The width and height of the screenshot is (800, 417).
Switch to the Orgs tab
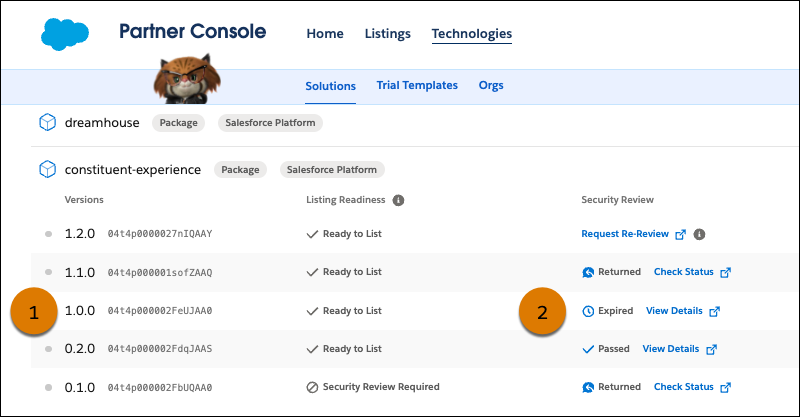491,86
